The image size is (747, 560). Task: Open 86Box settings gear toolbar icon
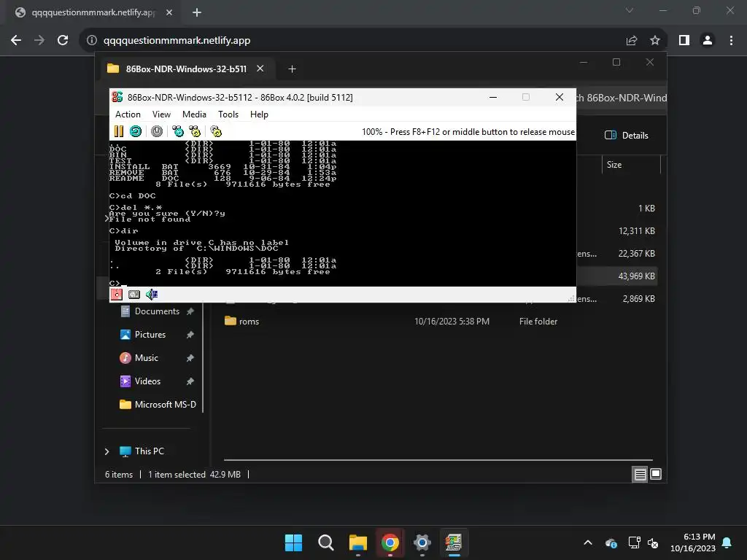coord(216,131)
